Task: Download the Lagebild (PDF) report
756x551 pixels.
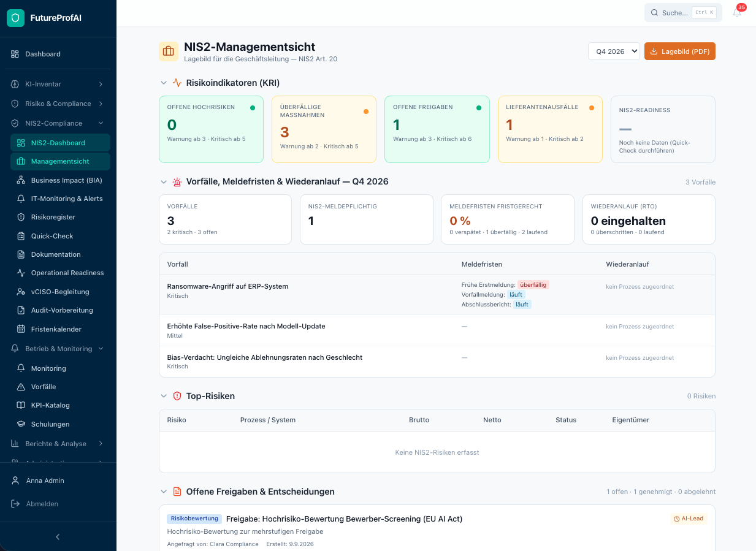Action: click(680, 51)
